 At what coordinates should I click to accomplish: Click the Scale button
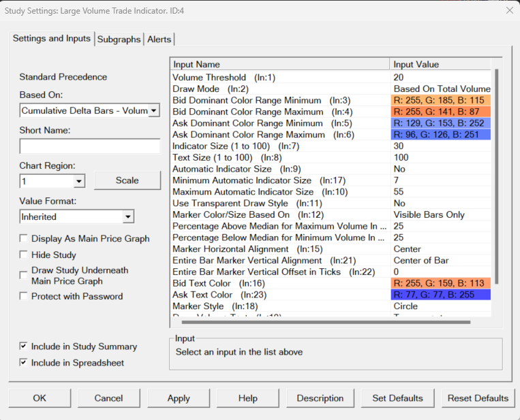click(x=127, y=180)
